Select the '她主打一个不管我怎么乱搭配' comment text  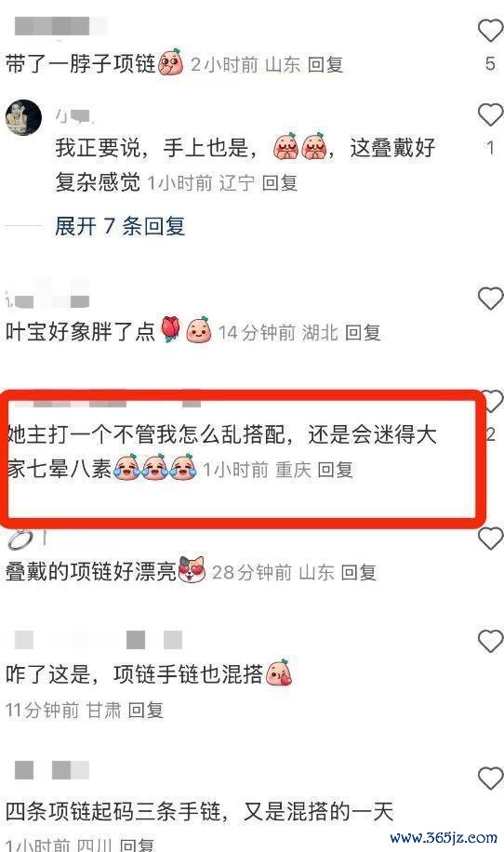[x=221, y=451]
